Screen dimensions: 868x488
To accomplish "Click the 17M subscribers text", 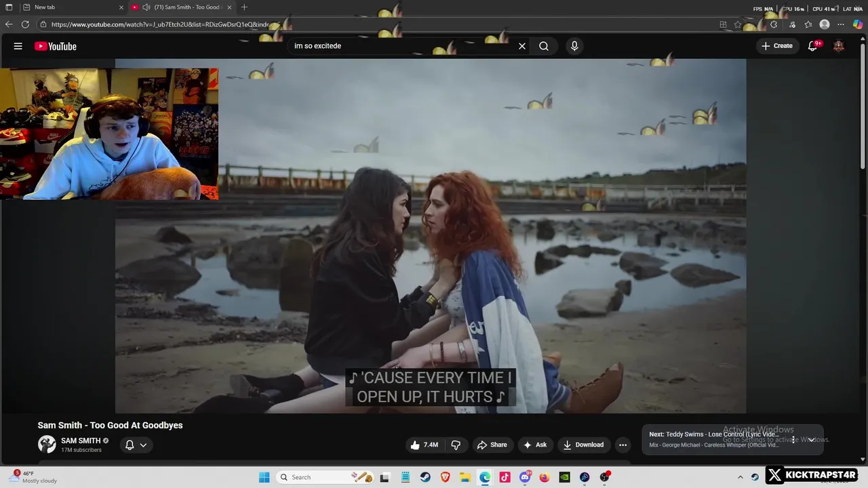I will [81, 450].
